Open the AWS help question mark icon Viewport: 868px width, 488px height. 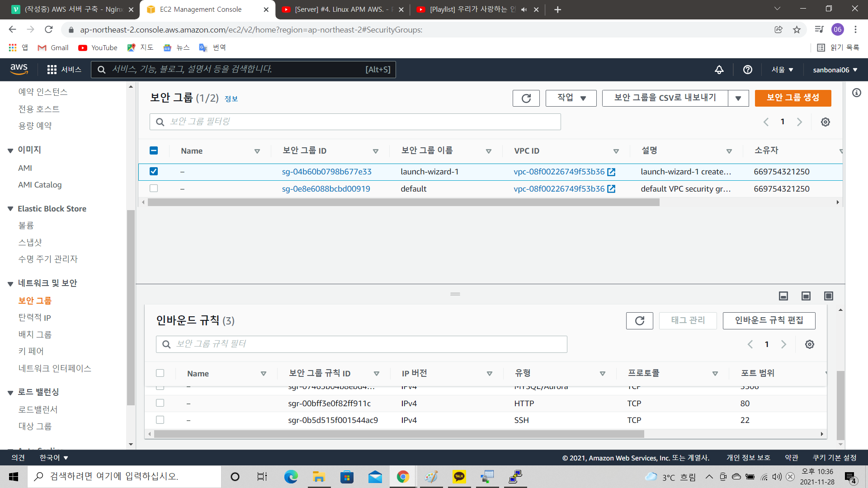click(x=747, y=70)
